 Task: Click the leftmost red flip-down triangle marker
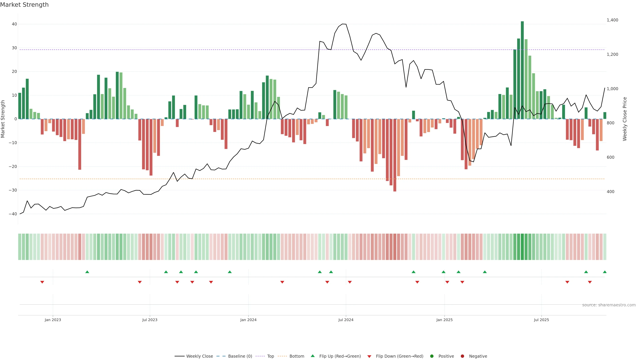pyautogui.click(x=42, y=282)
